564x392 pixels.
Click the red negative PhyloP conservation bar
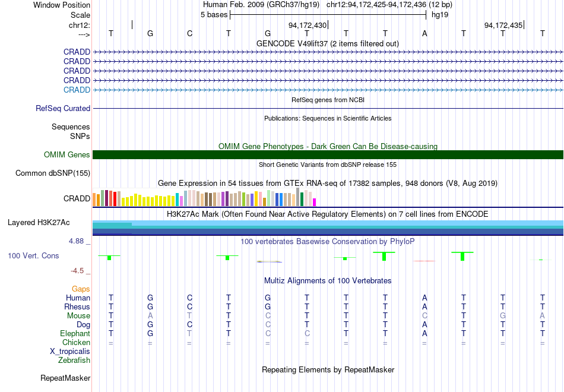[x=424, y=261]
